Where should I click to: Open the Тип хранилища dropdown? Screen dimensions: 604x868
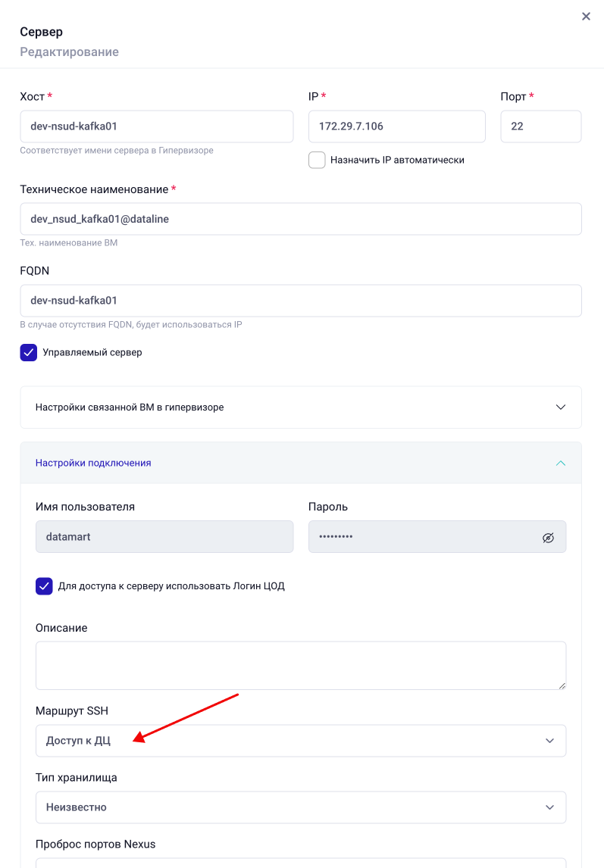301,807
